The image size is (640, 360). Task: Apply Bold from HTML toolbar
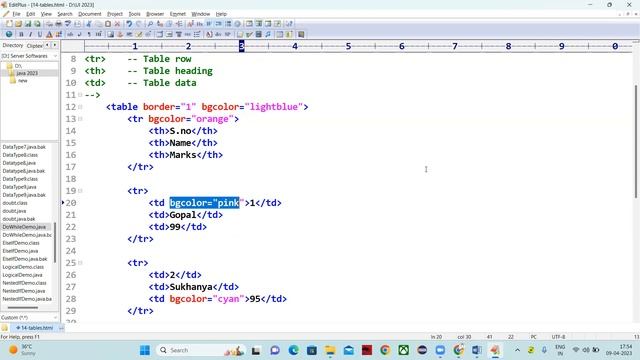pyautogui.click(x=21, y=35)
